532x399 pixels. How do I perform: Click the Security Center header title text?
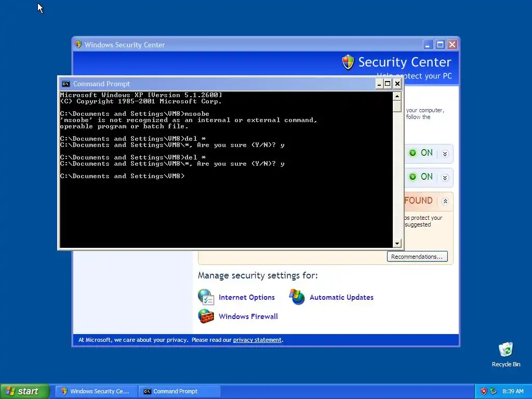[405, 62]
